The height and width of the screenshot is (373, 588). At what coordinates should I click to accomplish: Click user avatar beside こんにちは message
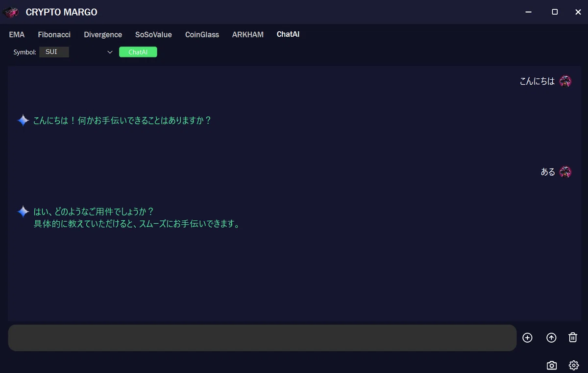point(565,81)
